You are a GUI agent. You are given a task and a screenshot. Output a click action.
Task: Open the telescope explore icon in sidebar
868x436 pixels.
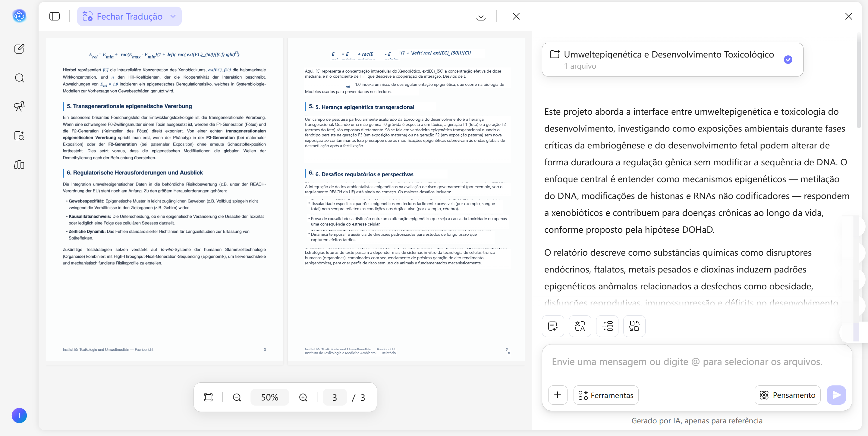(x=19, y=107)
